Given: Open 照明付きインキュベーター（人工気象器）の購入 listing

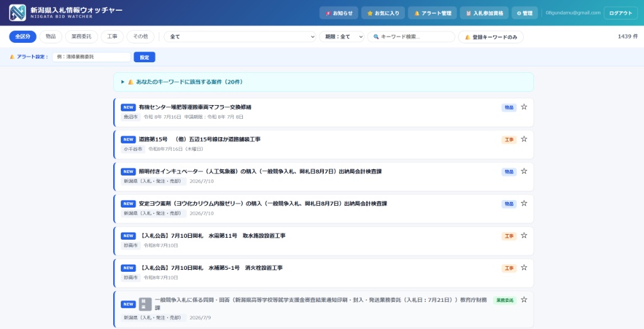Looking at the screenshot, I should [x=260, y=171].
